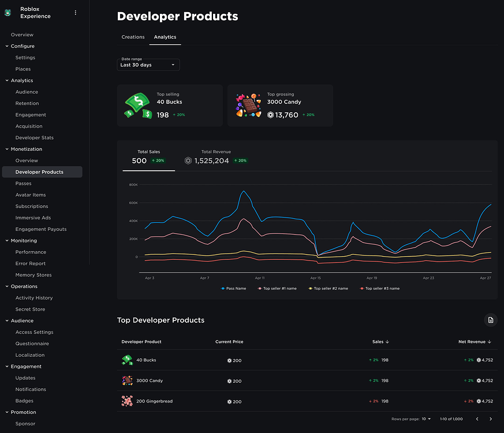Image resolution: width=504 pixels, height=433 pixels.
Task: Sort the table by Net Revenue
Action: (474, 341)
